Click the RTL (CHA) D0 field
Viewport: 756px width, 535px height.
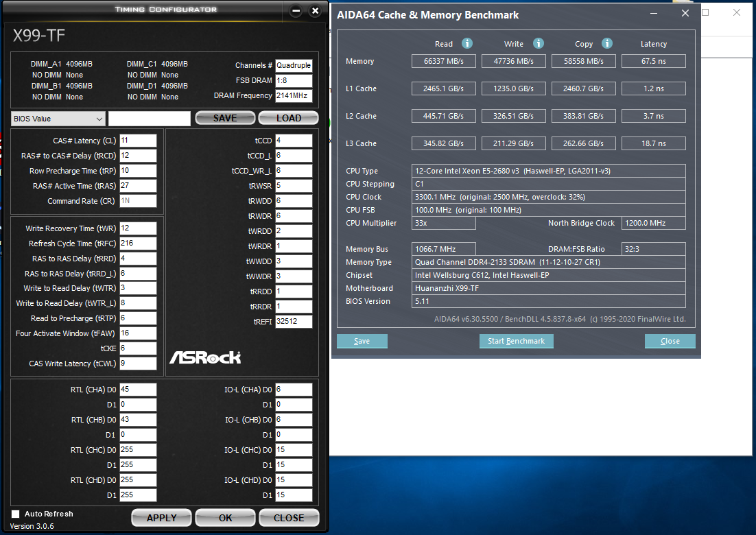pos(138,390)
